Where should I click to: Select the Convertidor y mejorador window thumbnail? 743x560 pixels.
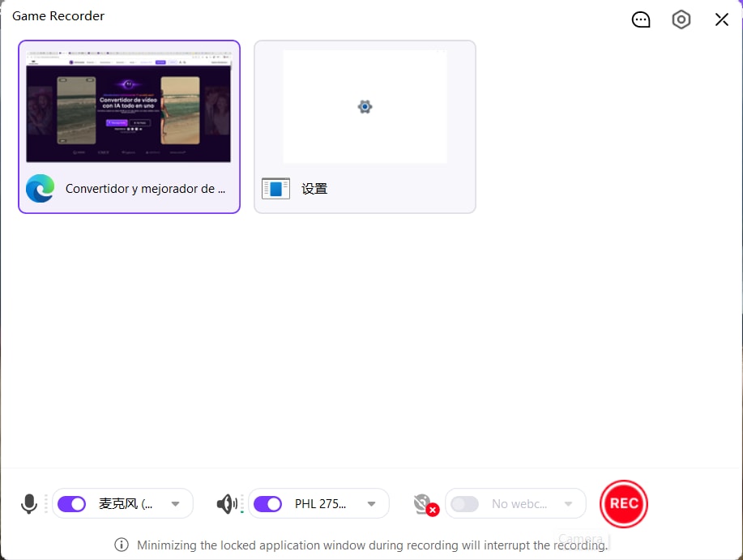128,107
